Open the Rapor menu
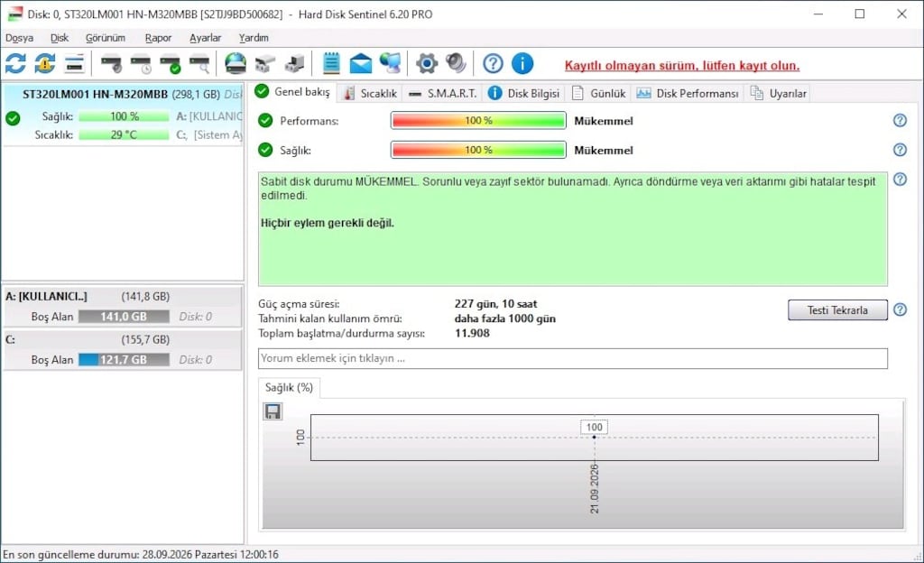 click(x=158, y=38)
